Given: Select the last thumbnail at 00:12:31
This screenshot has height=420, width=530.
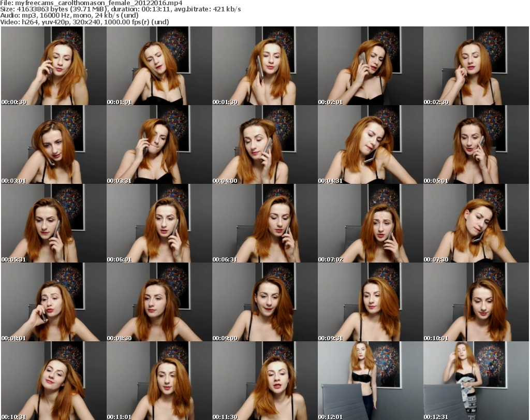Looking at the screenshot, I should click(x=475, y=381).
